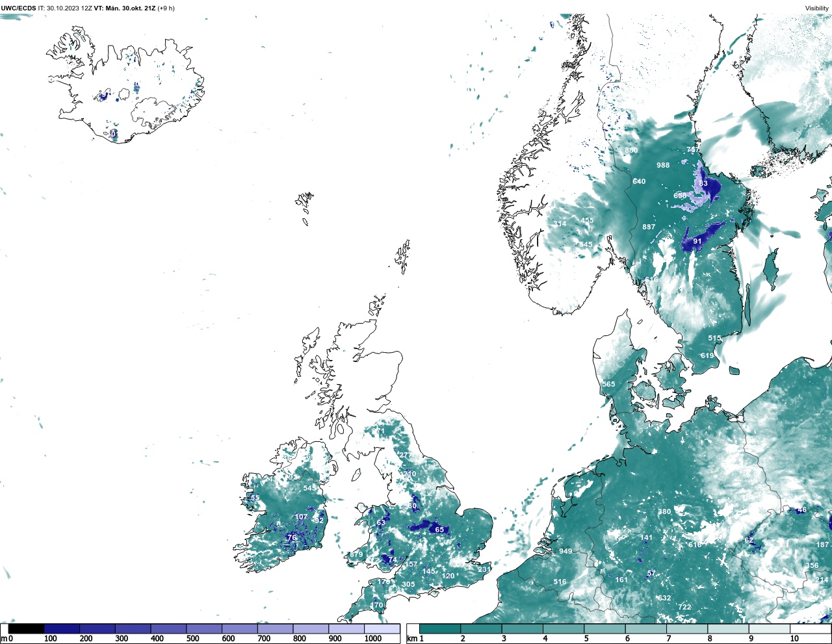Click the 640 value near the border
Viewport: 832px width, 644px height.
pyautogui.click(x=640, y=181)
